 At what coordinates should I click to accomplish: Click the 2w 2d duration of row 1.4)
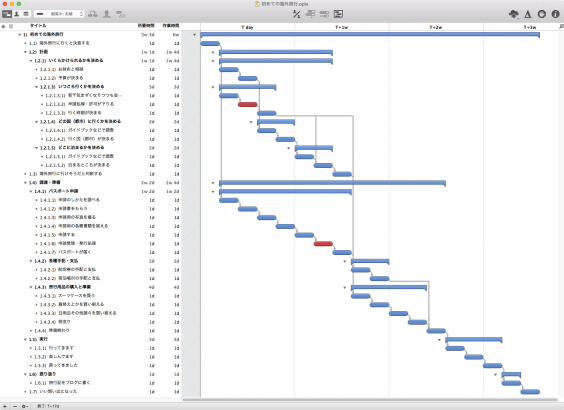(148, 183)
